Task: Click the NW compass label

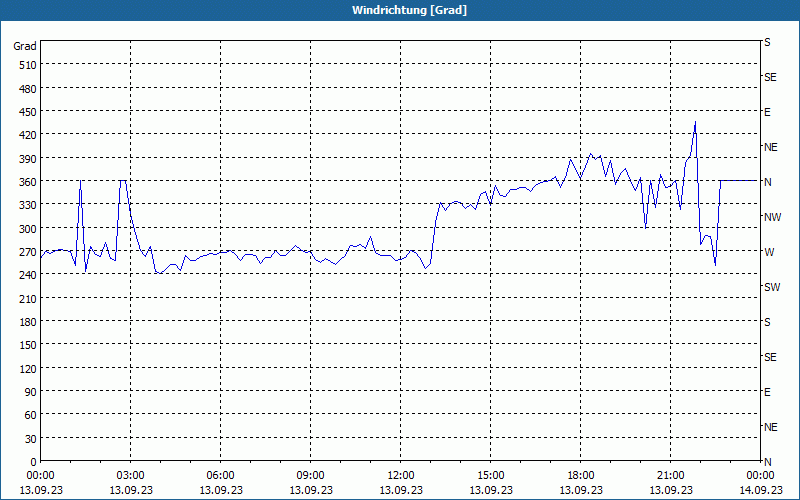Action: [x=772, y=217]
